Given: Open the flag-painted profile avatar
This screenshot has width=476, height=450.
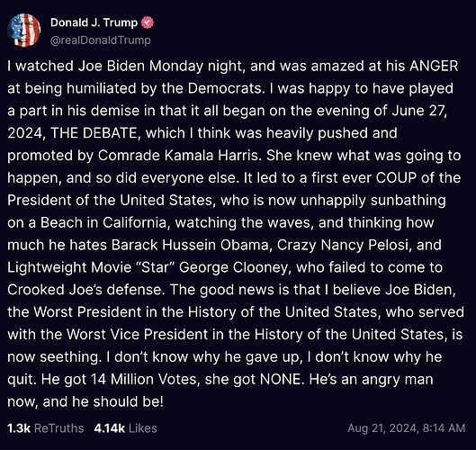Looking at the screenshot, I should tap(24, 31).
